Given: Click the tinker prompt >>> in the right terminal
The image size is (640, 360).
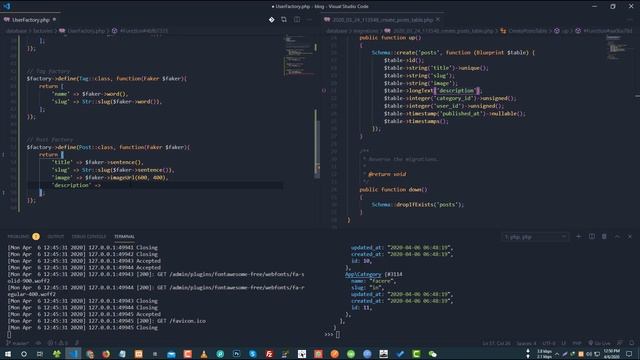Looking at the screenshot, I should coord(329,334).
